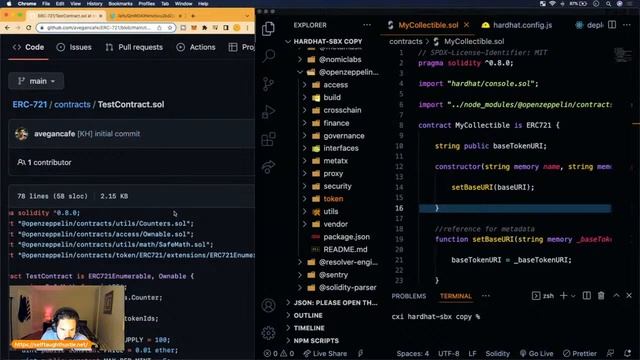Kill the terminal with the trash icon

tap(601, 296)
